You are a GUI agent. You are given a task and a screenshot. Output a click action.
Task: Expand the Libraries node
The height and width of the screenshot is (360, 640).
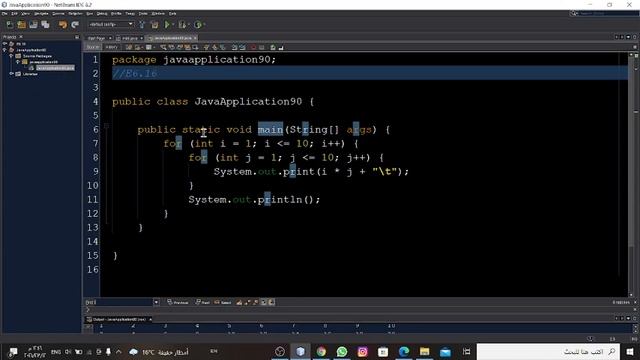(11, 74)
